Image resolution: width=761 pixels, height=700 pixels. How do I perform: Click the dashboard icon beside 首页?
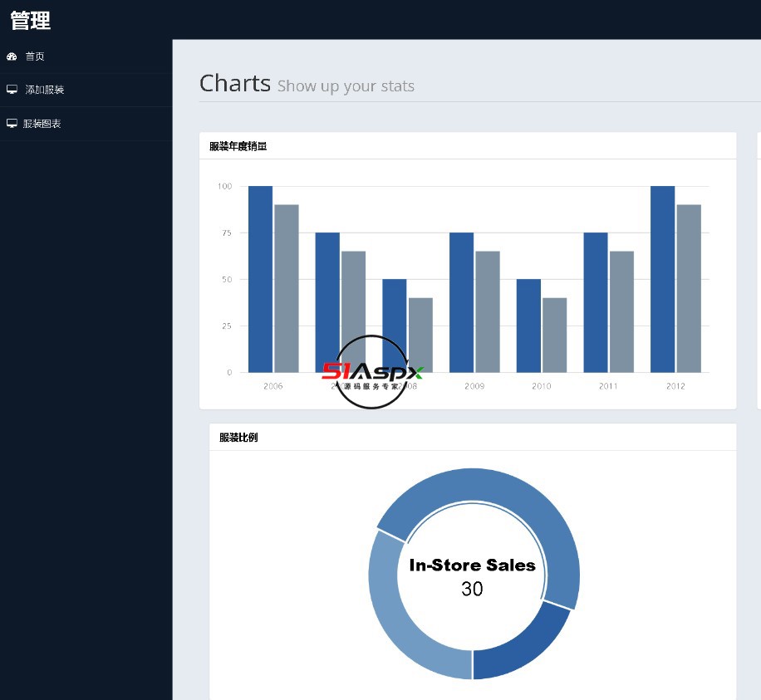coord(12,56)
